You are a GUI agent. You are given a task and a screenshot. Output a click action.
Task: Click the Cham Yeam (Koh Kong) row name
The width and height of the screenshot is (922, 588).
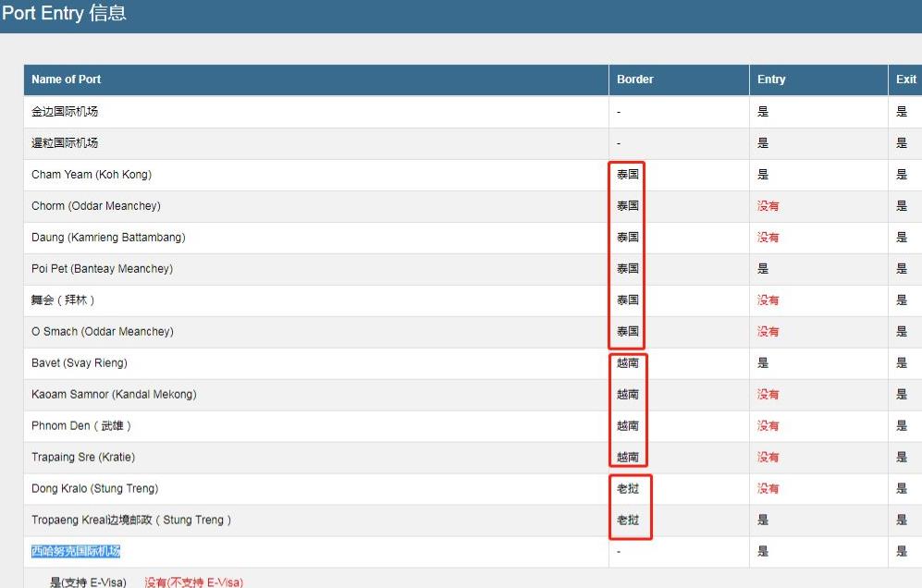[x=92, y=175]
